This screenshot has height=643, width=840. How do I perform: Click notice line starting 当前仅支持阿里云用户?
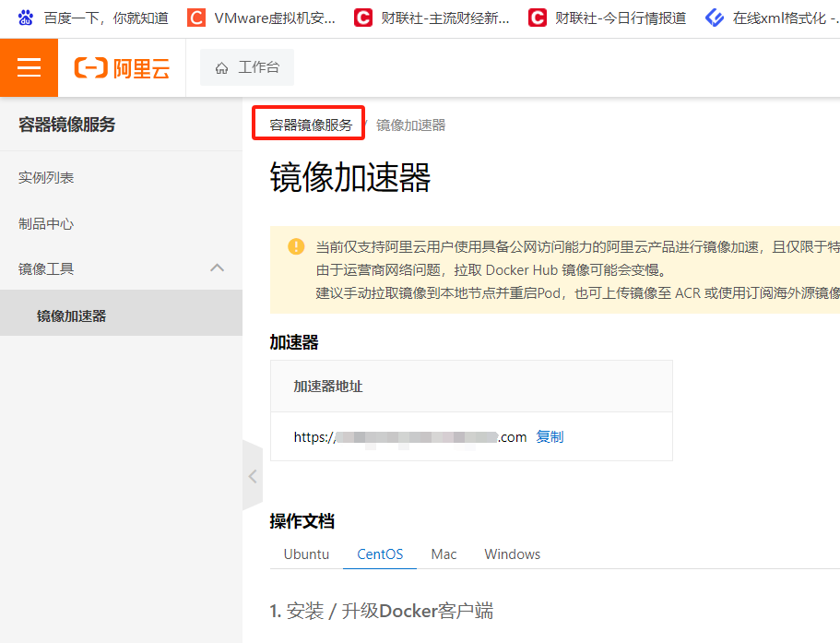[577, 246]
